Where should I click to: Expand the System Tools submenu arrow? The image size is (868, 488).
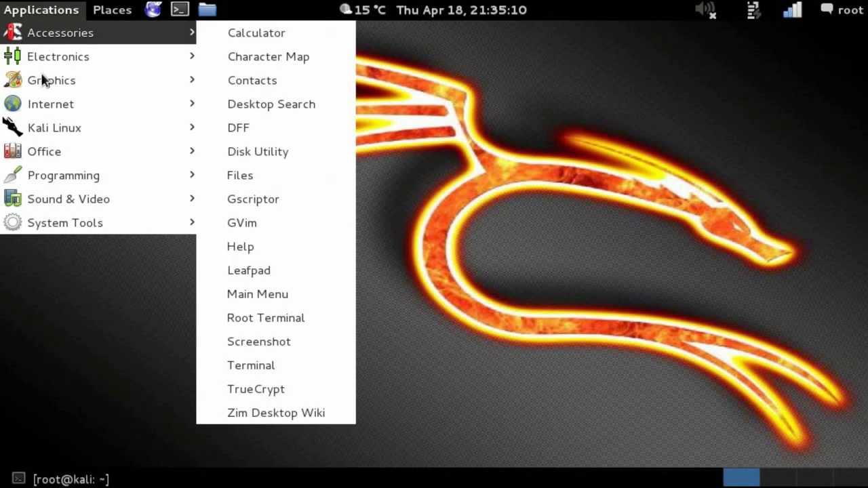coord(192,222)
